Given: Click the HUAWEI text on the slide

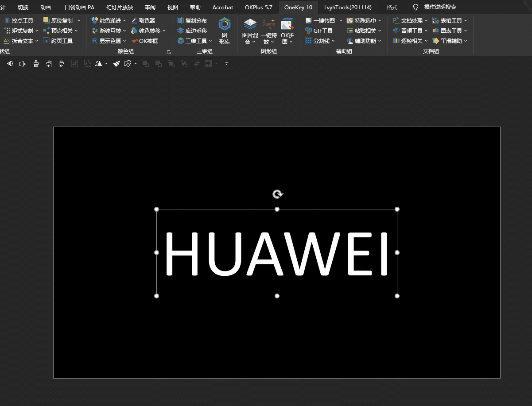Looking at the screenshot, I should tap(277, 254).
